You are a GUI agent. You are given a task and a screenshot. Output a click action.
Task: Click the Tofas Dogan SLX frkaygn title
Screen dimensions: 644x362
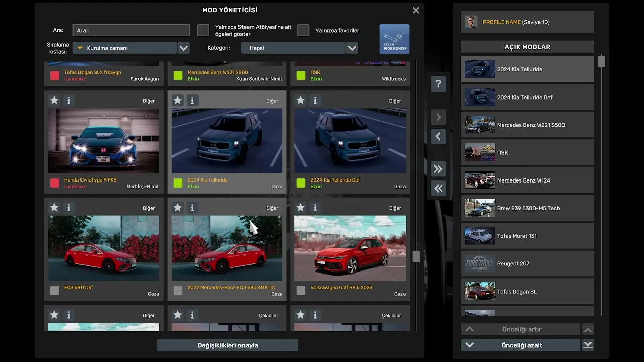pyautogui.click(x=93, y=73)
